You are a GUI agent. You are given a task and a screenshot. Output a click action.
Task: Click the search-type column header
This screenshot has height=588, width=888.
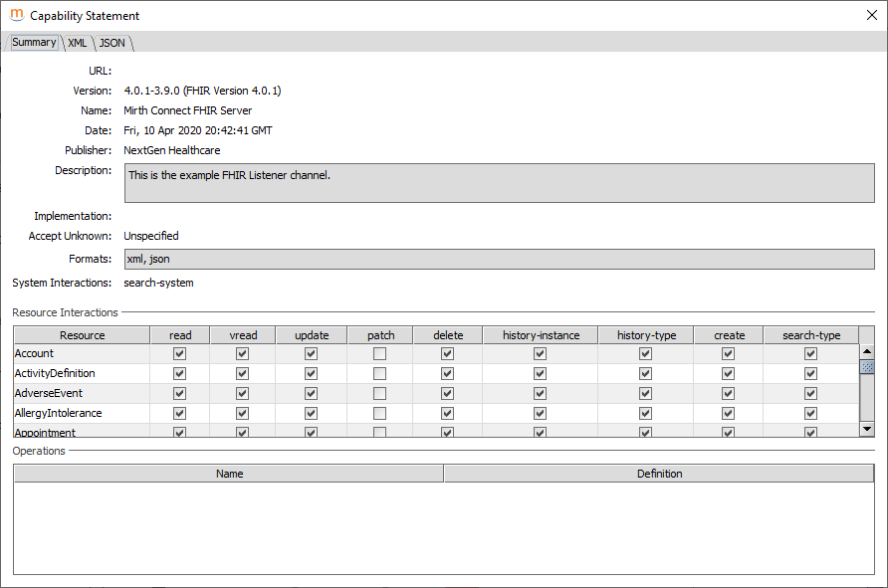(811, 335)
